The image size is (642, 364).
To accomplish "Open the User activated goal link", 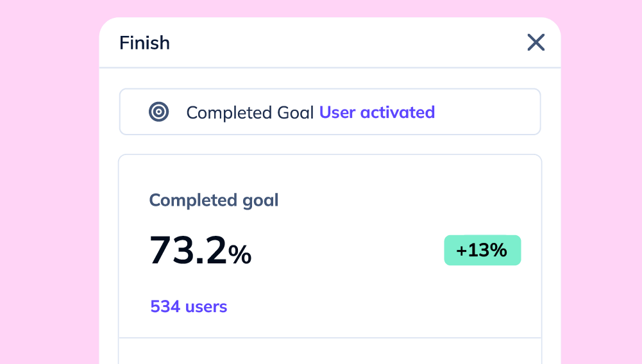I will (x=376, y=113).
